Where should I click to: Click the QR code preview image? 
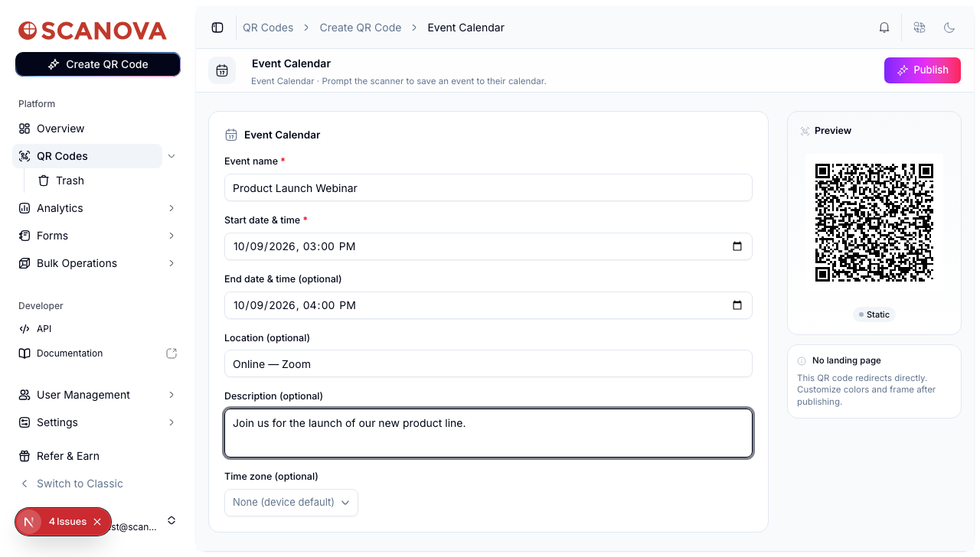[x=874, y=223]
